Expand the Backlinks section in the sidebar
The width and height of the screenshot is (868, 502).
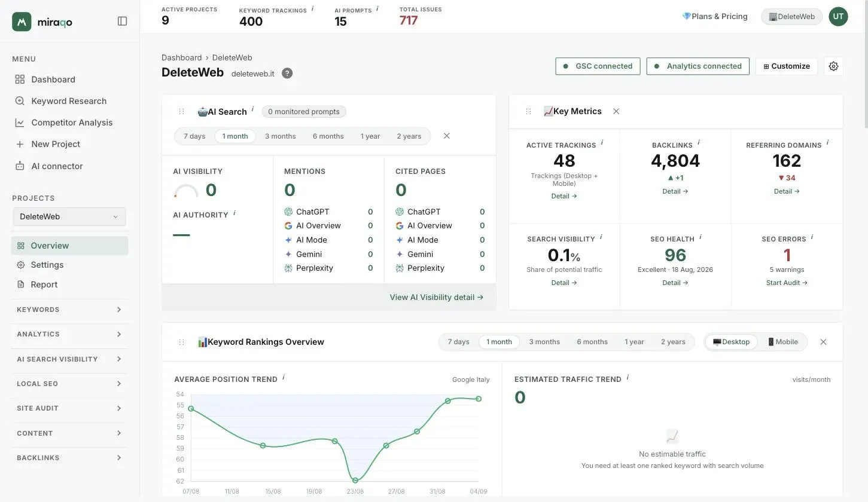(x=69, y=458)
